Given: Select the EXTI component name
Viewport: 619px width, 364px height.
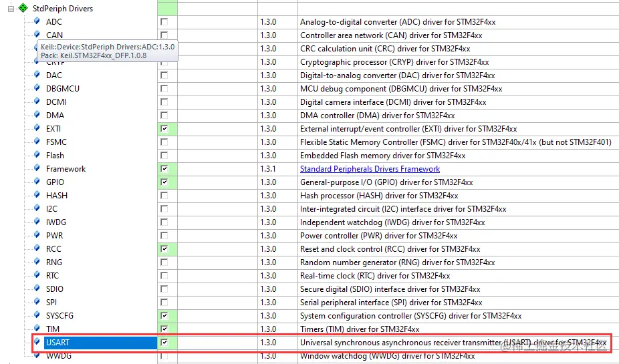Looking at the screenshot, I should point(53,128).
